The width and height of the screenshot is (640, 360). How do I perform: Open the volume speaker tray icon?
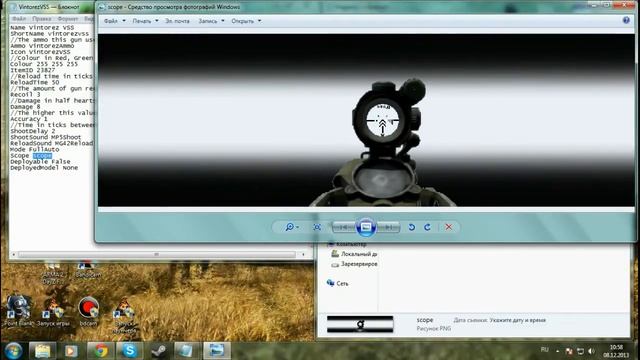(592, 351)
